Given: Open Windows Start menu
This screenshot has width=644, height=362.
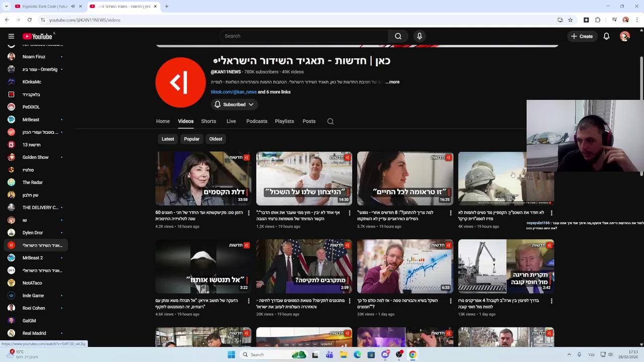Looking at the screenshot, I should [x=231, y=354].
